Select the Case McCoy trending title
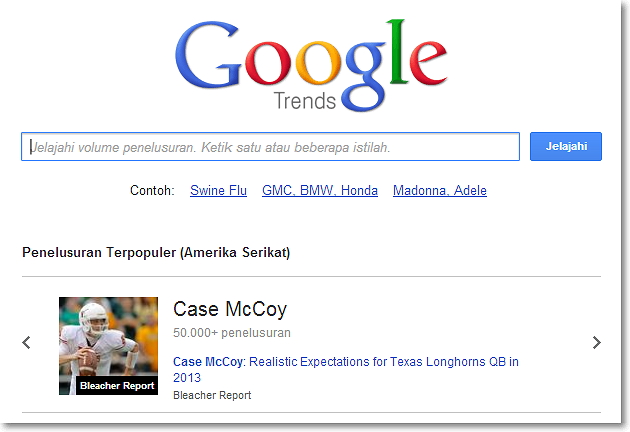The image size is (630, 432). coord(230,309)
